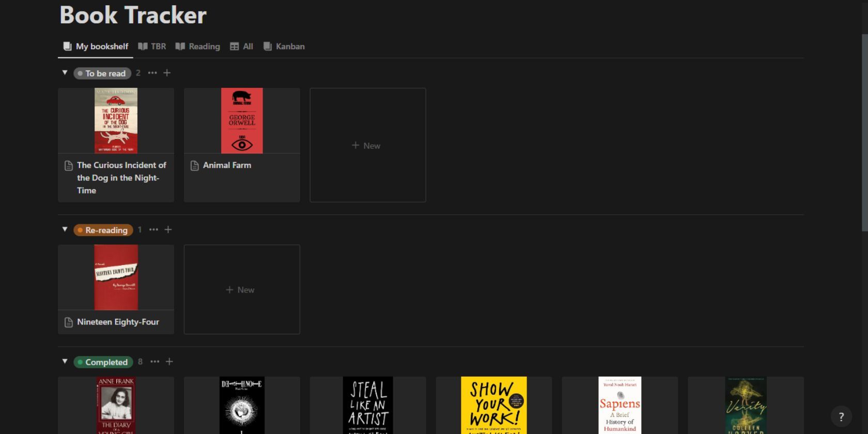Add a book to To be read group header
The width and height of the screenshot is (868, 434).
167,73
